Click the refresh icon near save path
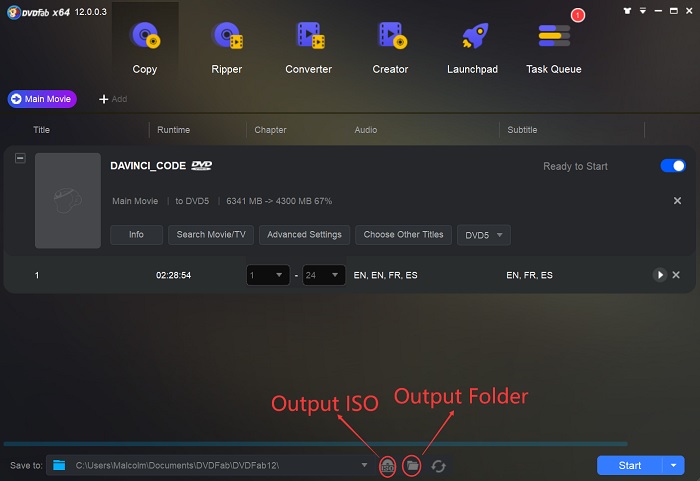This screenshot has width=700, height=481. point(438,466)
